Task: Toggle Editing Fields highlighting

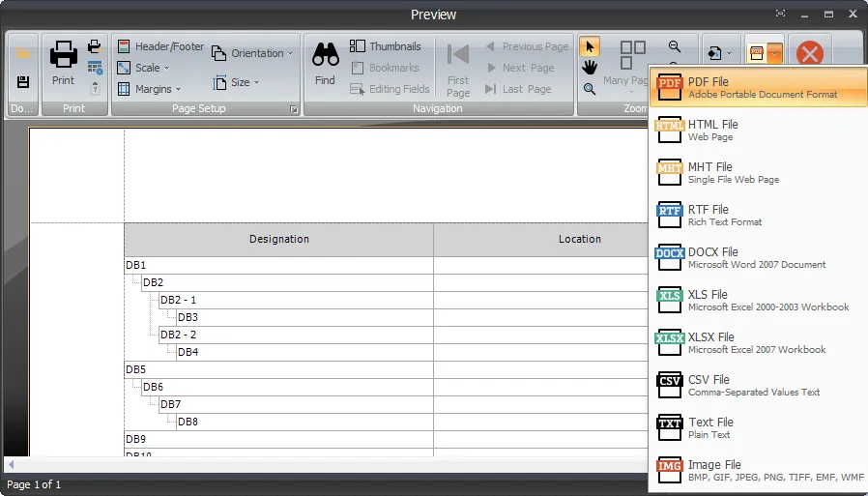Action: [x=390, y=89]
